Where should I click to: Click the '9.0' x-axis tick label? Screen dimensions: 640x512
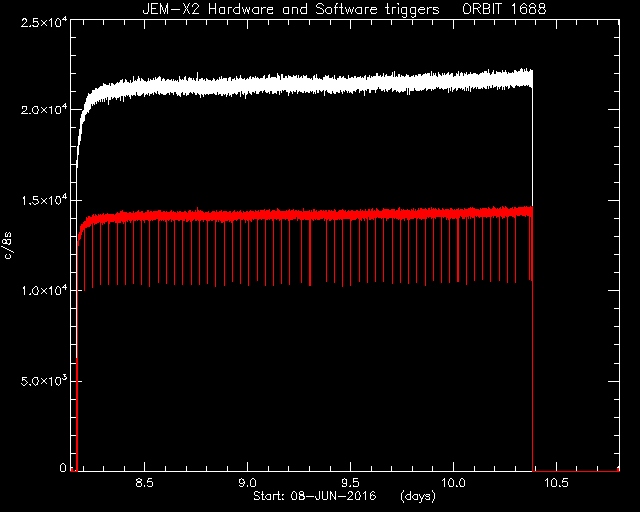click(247, 483)
